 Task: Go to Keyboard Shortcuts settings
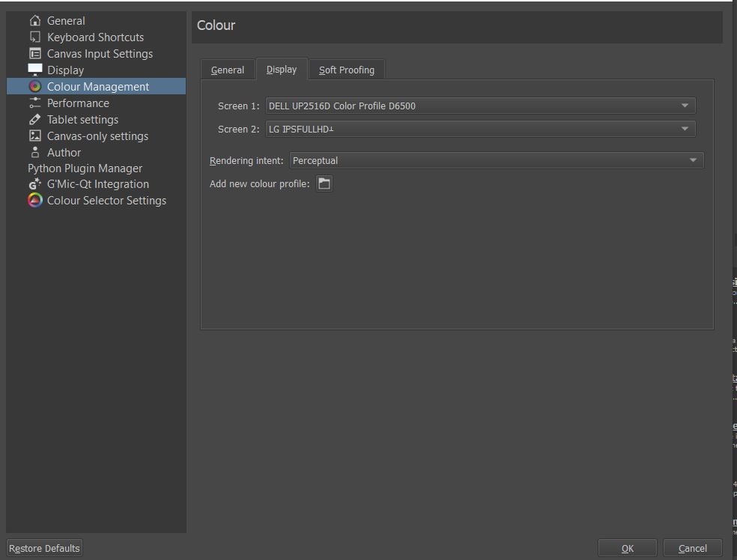pyautogui.click(x=95, y=37)
